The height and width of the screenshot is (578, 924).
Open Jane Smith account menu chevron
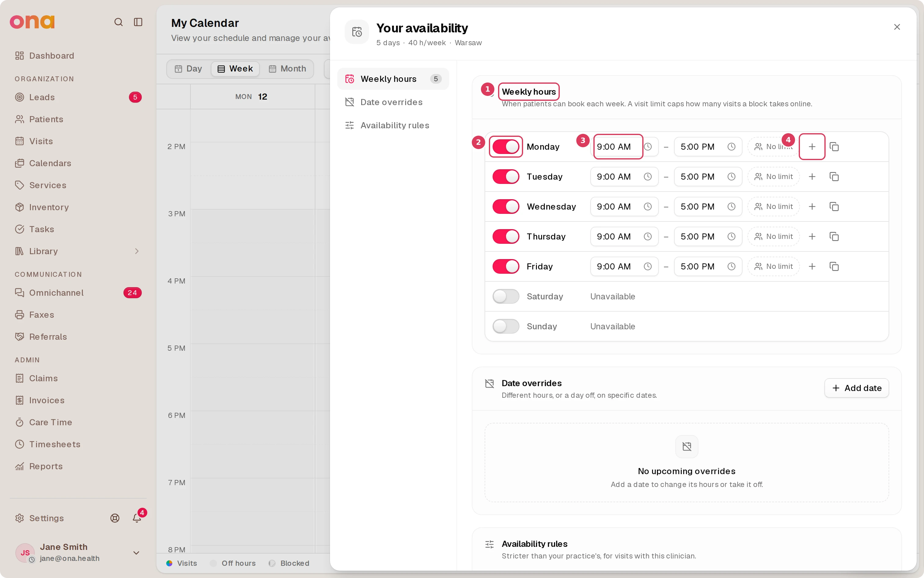click(x=136, y=553)
